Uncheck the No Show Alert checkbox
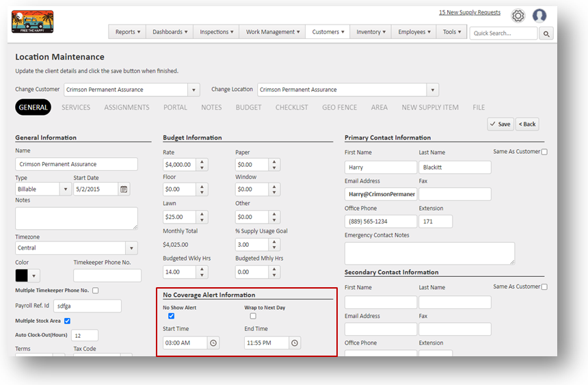This screenshot has height=385, width=588. tap(171, 316)
